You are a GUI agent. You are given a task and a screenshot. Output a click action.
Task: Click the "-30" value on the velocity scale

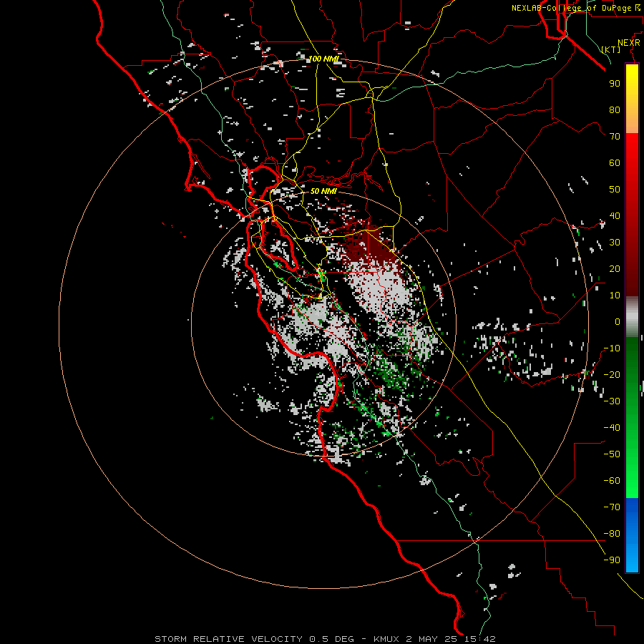click(612, 401)
